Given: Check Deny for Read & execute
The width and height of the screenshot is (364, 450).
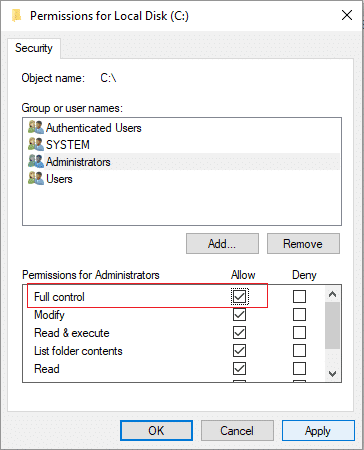Looking at the screenshot, I should point(299,332).
